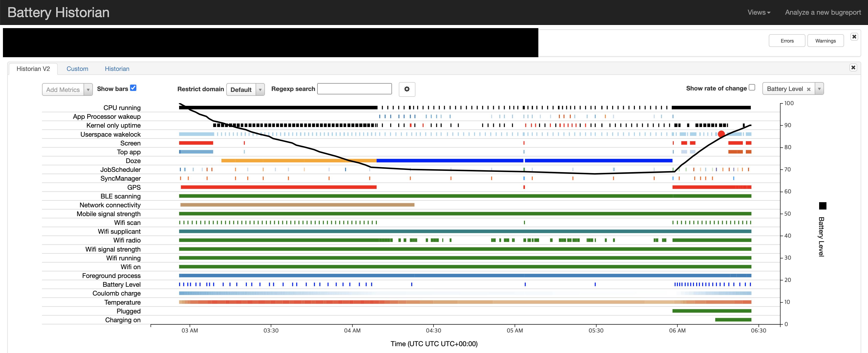Image resolution: width=868 pixels, height=353 pixels.
Task: Click Analyze a new bugreport link
Action: pyautogui.click(x=823, y=12)
